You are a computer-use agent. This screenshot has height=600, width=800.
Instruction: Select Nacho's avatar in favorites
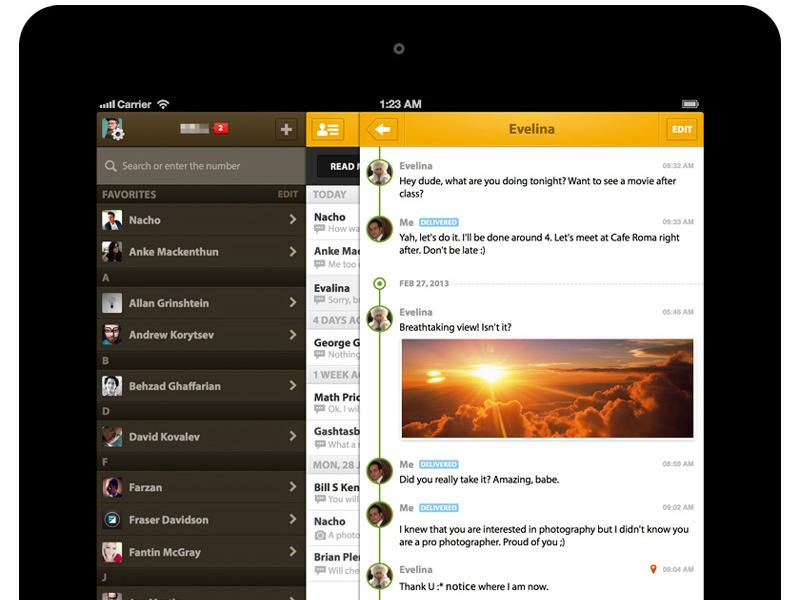(112, 220)
